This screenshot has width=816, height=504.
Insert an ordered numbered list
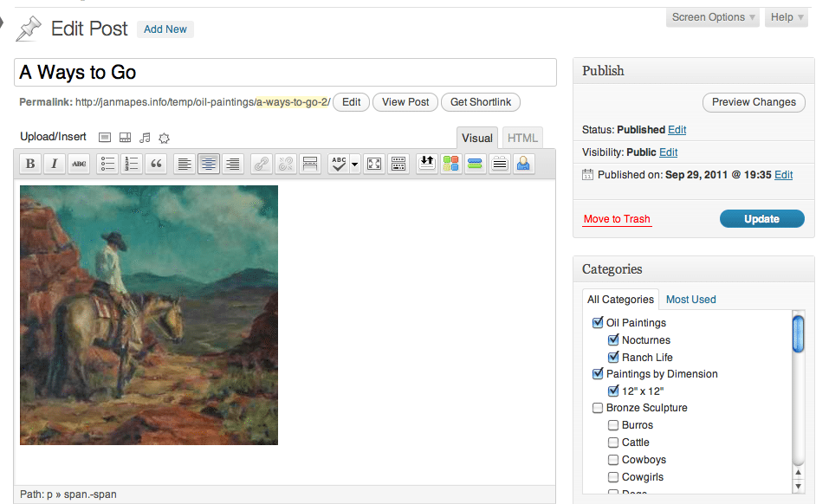(x=132, y=164)
